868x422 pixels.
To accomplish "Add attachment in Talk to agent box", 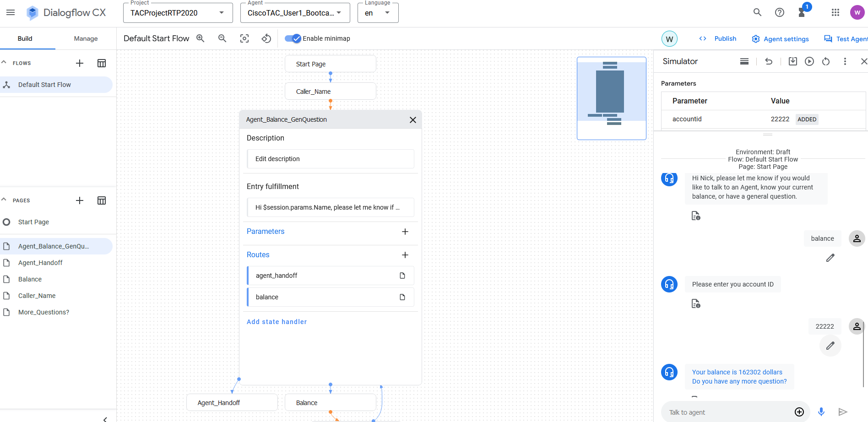I will [x=799, y=412].
